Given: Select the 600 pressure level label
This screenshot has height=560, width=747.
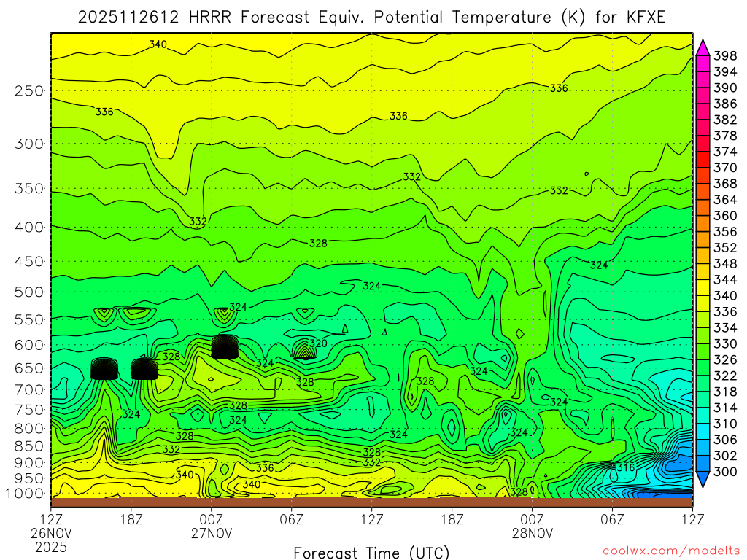Looking at the screenshot, I should click(29, 345).
